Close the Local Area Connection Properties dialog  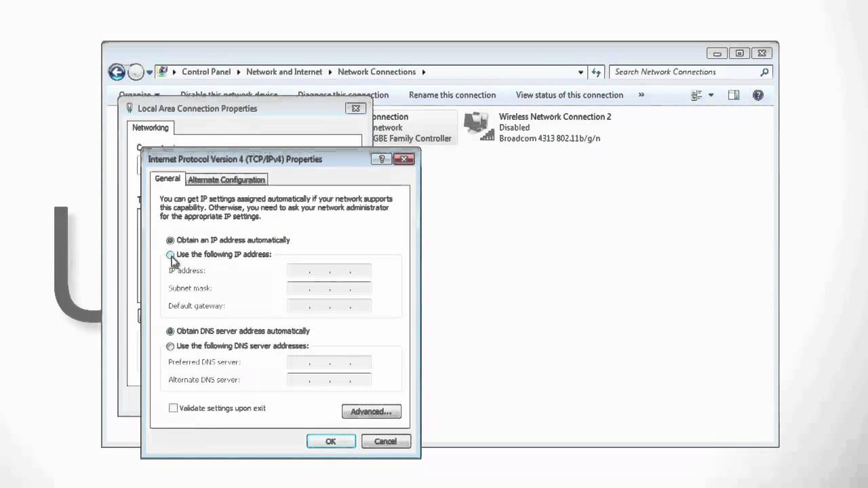pyautogui.click(x=355, y=108)
